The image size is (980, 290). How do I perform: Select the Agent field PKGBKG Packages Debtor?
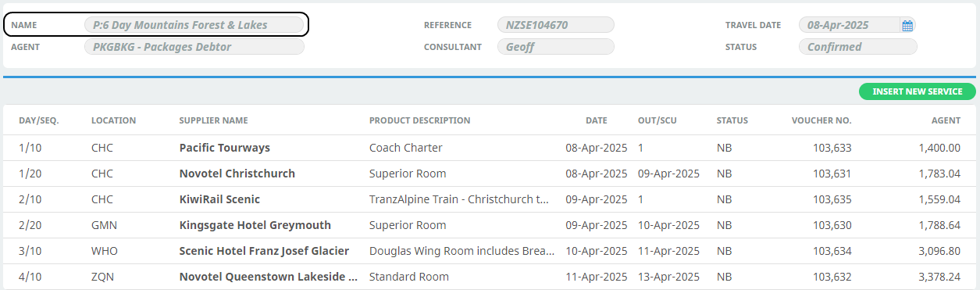coord(194,47)
